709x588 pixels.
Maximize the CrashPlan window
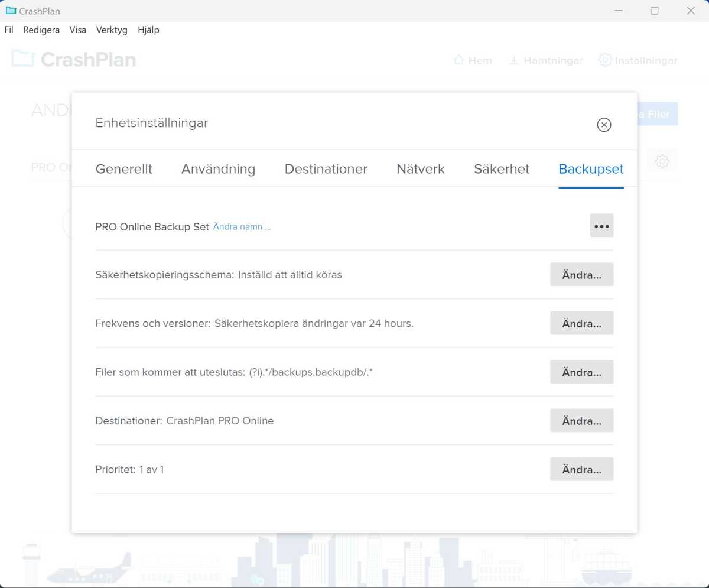coord(654,11)
